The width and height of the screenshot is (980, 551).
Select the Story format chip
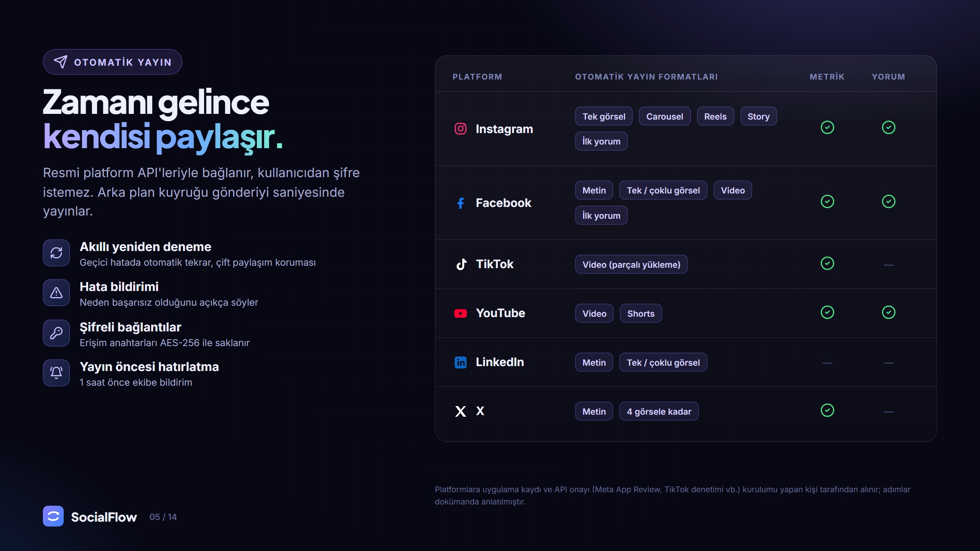coord(758,116)
